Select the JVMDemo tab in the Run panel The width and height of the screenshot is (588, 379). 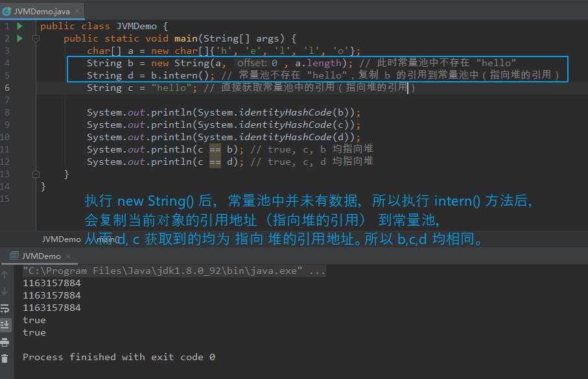(x=41, y=256)
